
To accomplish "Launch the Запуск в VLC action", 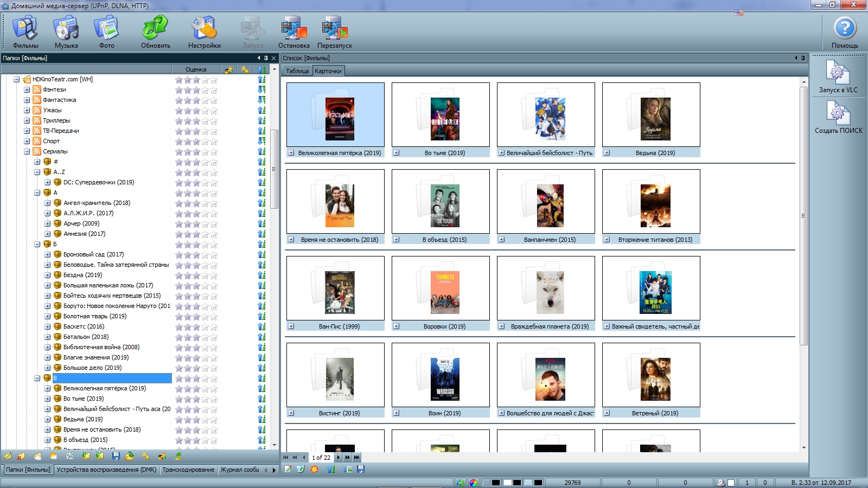I will (x=838, y=77).
